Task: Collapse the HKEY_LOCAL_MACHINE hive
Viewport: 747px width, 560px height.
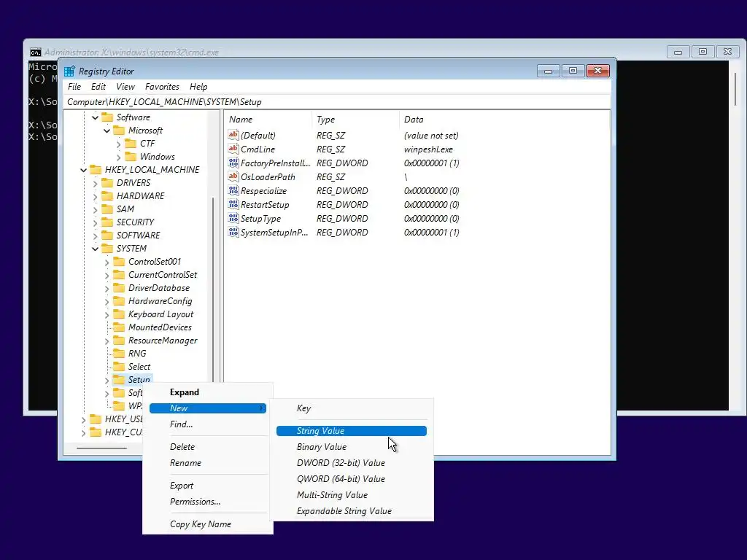Action: click(x=83, y=170)
